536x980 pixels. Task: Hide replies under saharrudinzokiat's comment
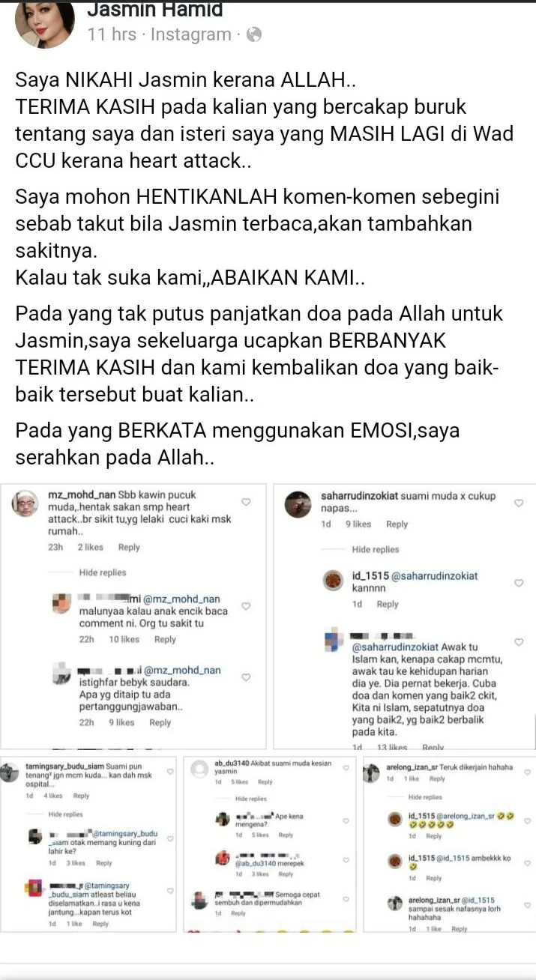[x=376, y=549]
